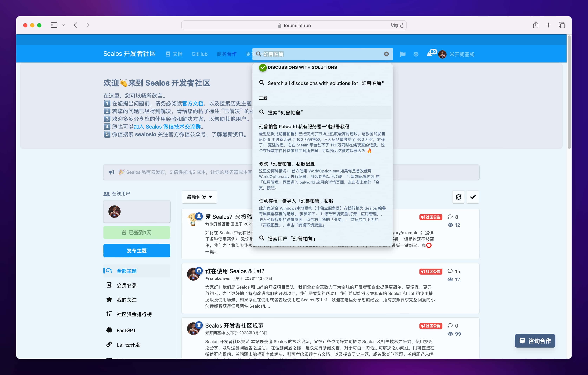This screenshot has width=588, height=375.
Task: Select the star icon next to 我的关注
Action: pyautogui.click(x=109, y=300)
